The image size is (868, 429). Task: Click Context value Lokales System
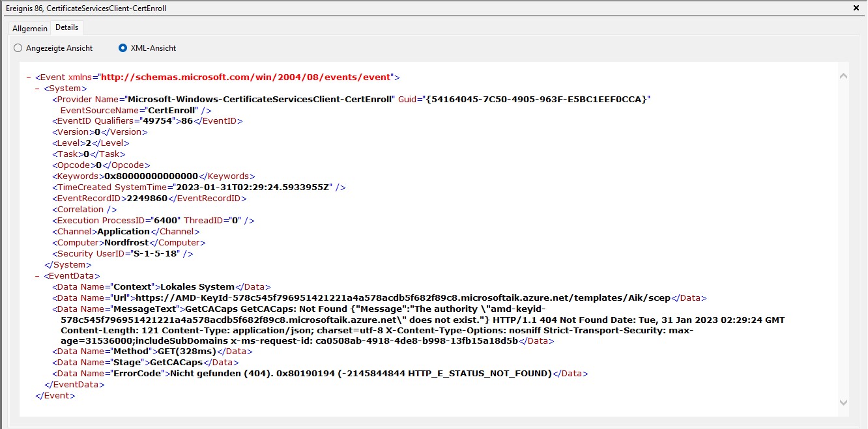(197, 287)
